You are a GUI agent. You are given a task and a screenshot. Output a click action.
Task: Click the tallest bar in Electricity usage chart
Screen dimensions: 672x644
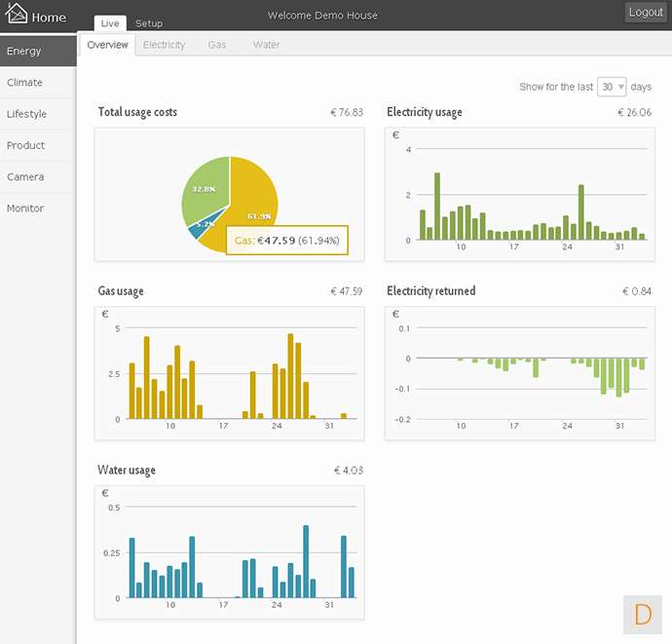[437, 207]
